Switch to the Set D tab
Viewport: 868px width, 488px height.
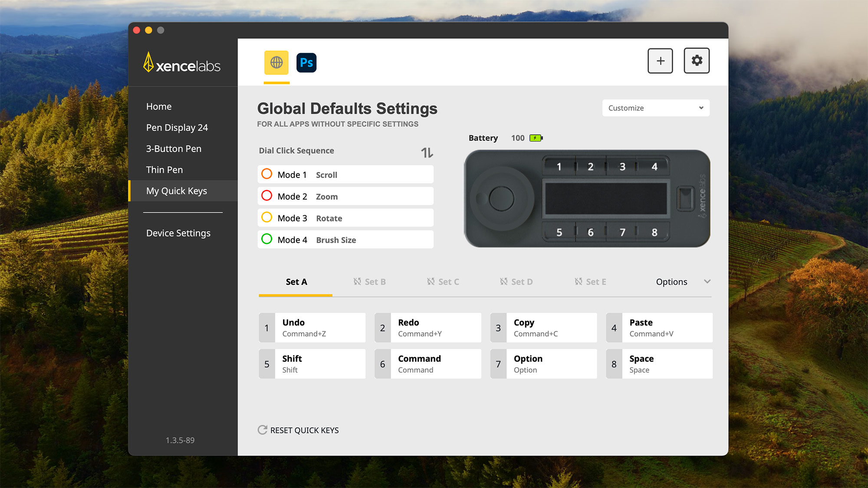tap(516, 282)
